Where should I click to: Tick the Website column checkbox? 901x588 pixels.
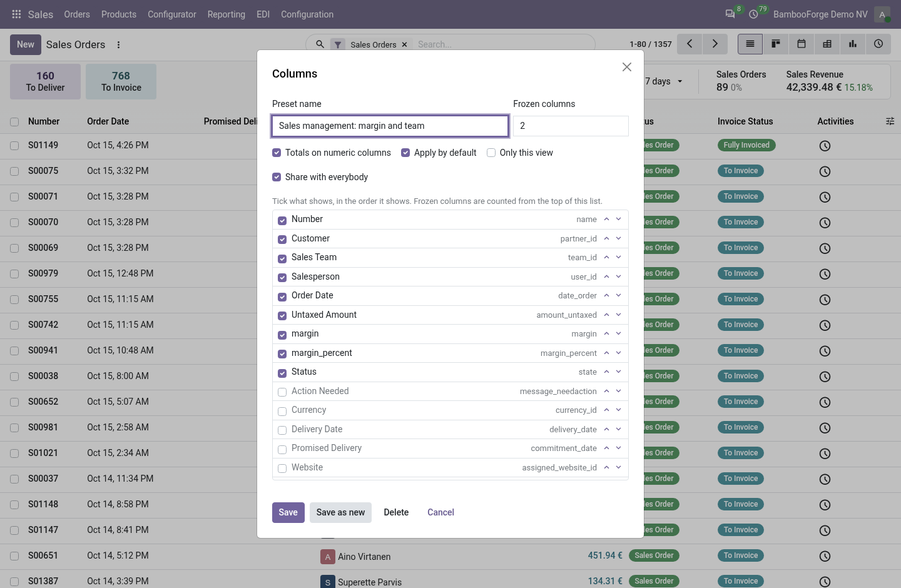pos(282,469)
